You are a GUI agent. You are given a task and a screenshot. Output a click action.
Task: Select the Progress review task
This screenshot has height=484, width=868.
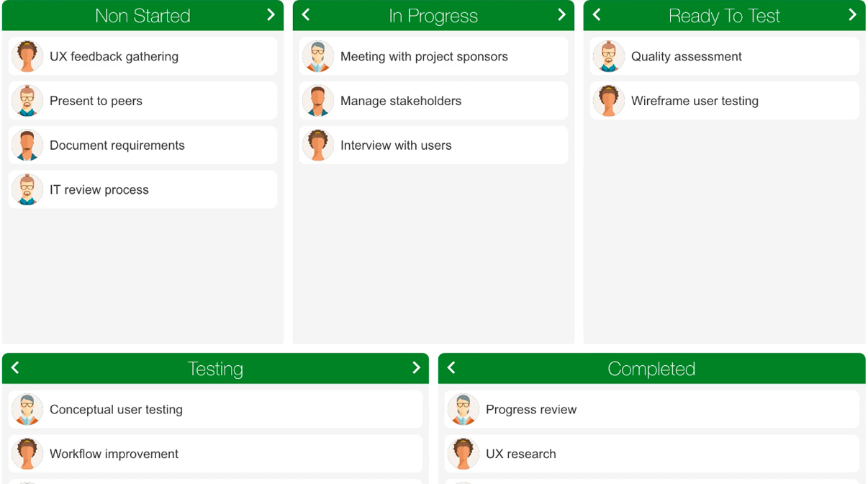[x=652, y=409]
